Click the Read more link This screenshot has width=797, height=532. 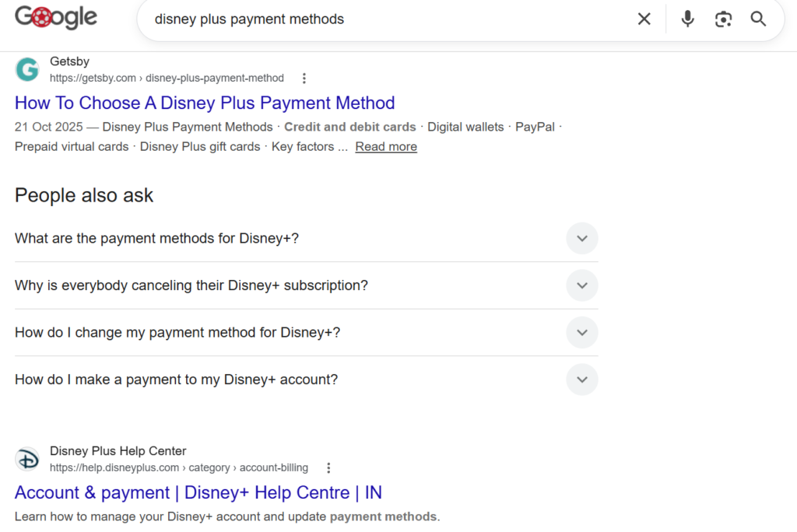[x=386, y=146]
